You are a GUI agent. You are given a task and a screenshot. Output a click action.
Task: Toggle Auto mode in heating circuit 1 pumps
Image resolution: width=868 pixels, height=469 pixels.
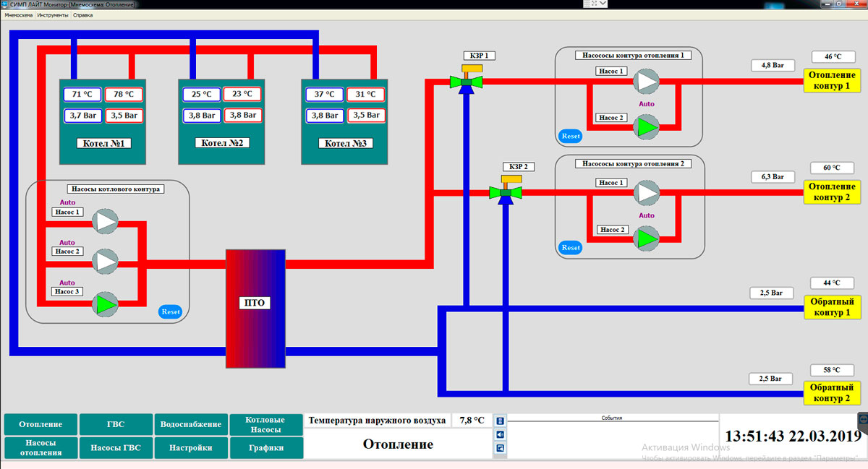(x=647, y=104)
